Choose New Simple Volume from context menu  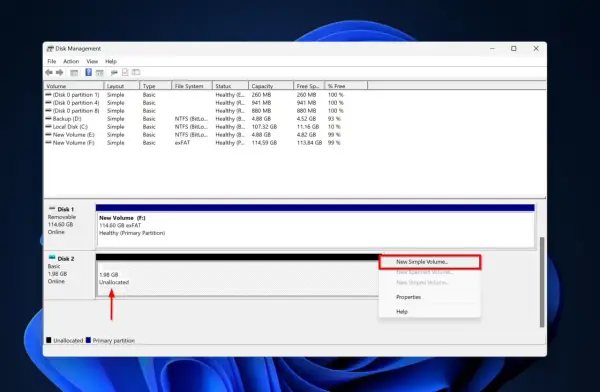coord(429,262)
